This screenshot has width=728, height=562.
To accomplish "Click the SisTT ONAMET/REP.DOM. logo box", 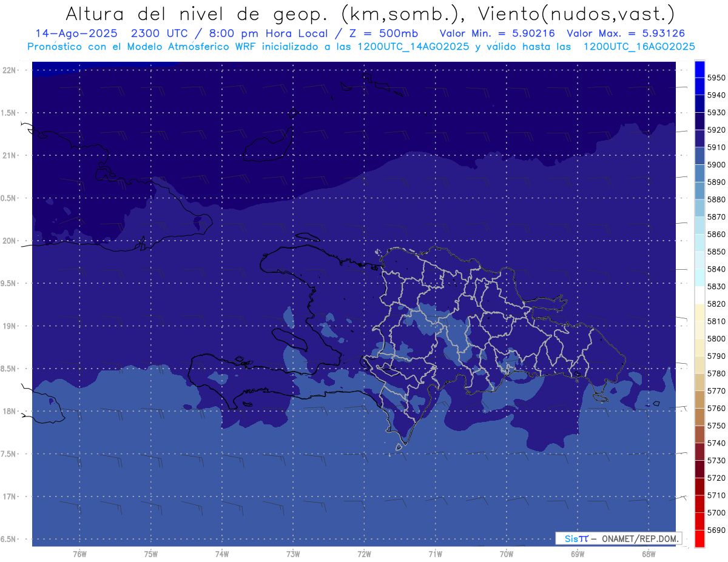I will click(618, 538).
